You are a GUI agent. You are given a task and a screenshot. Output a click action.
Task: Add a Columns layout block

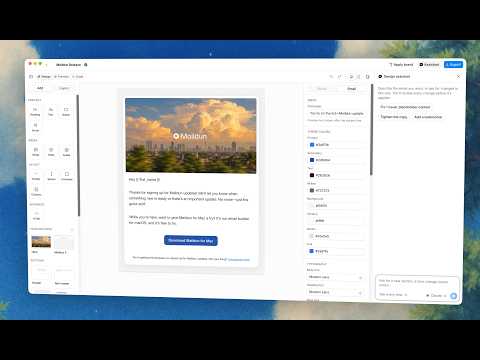[x=36, y=192]
